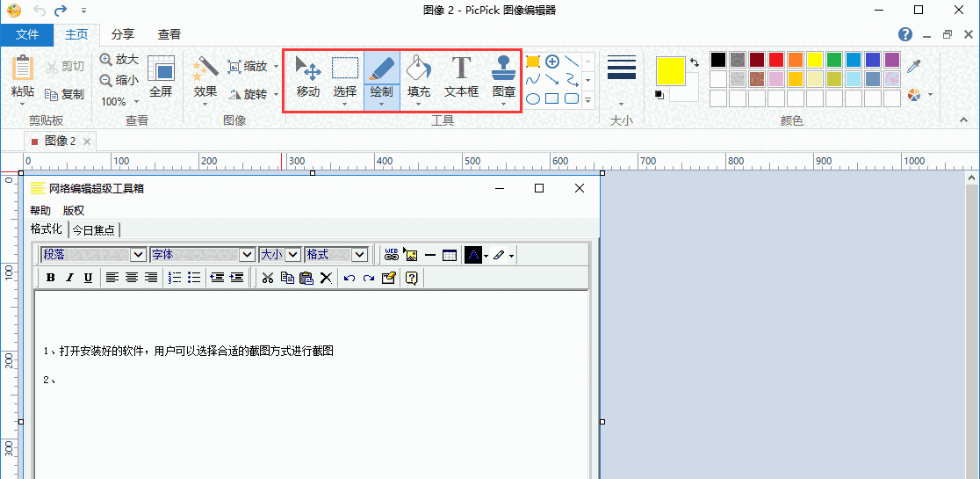Image resolution: width=980 pixels, height=479 pixels.
Task: Choose the red color swatch
Action: [x=776, y=60]
